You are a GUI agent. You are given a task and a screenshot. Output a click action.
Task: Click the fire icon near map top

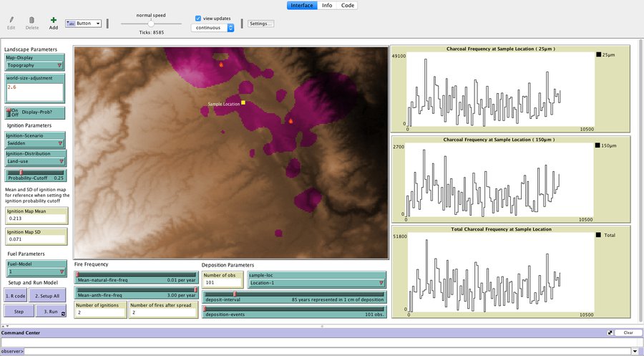tap(221, 64)
